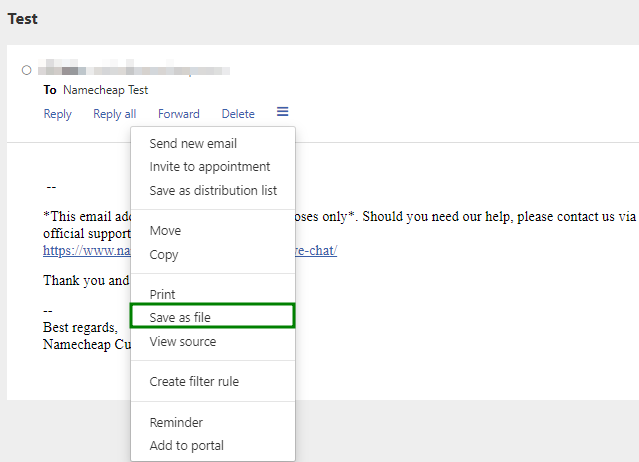Viewport: 639px width, 462px height.
Task: Choose Copy in the context menu
Action: point(164,254)
